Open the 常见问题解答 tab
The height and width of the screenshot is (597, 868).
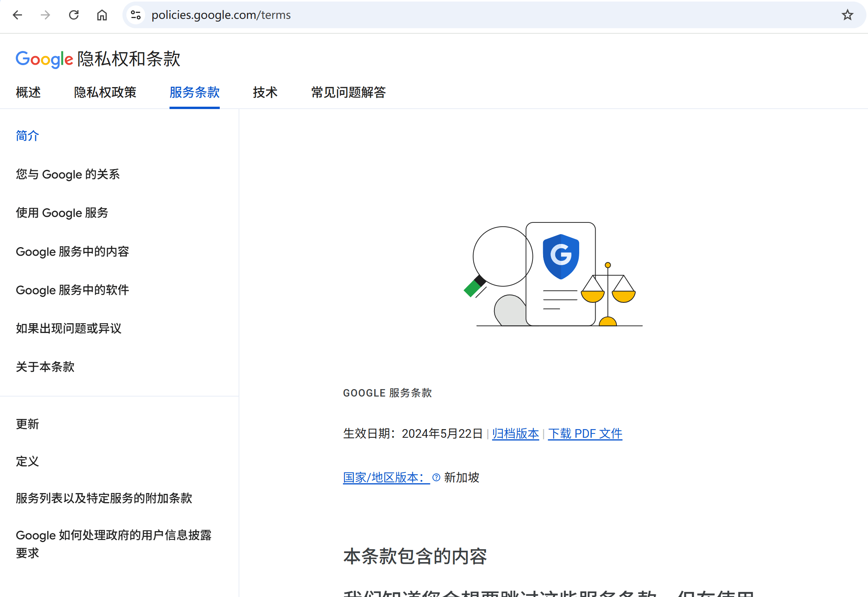click(348, 93)
